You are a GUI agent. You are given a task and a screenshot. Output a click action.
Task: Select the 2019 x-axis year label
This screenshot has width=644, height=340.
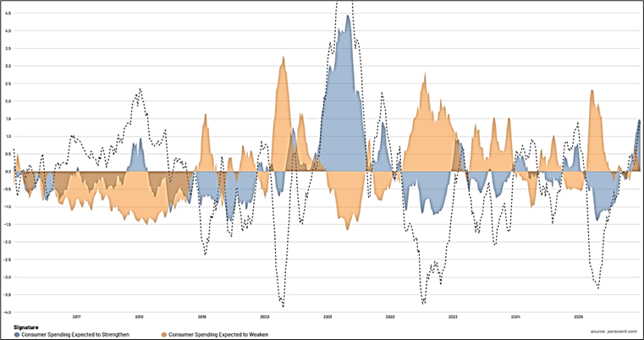tap(202, 317)
